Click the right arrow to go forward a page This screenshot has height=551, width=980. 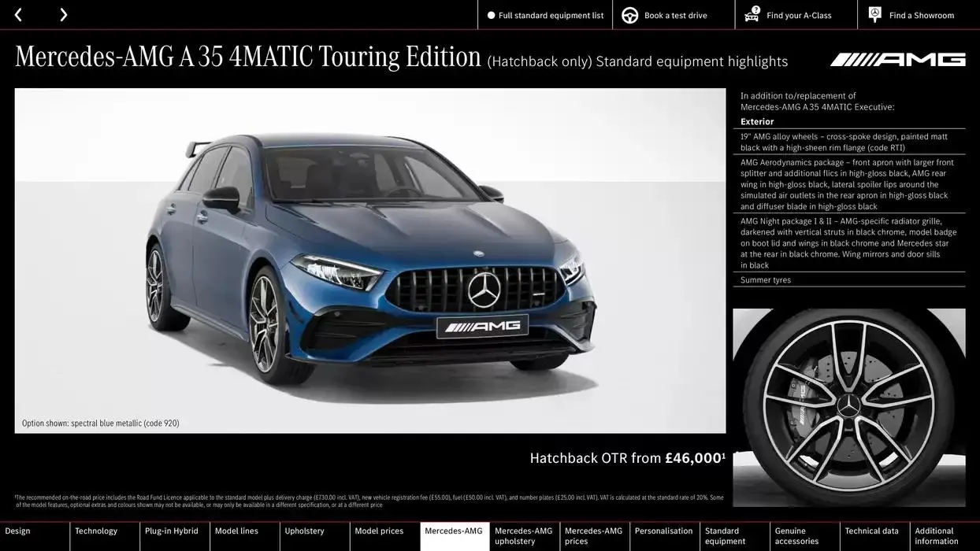pyautogui.click(x=63, y=14)
